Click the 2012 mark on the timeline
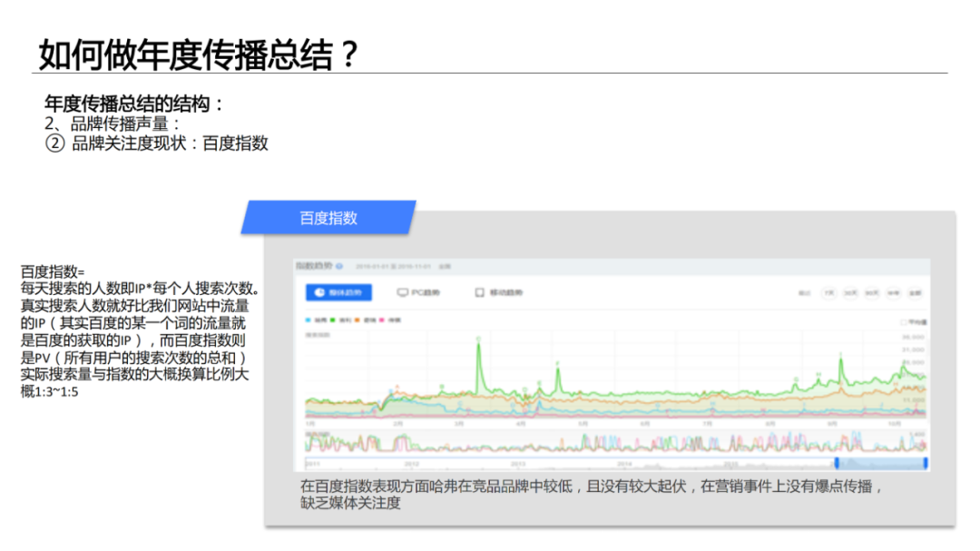980x551 pixels. [x=412, y=464]
